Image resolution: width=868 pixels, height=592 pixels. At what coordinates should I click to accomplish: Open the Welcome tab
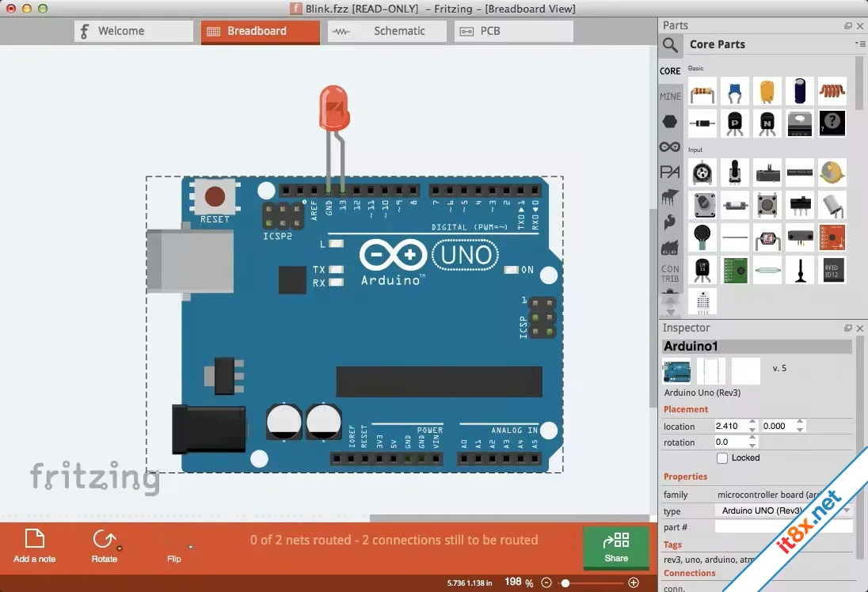pyautogui.click(x=133, y=31)
